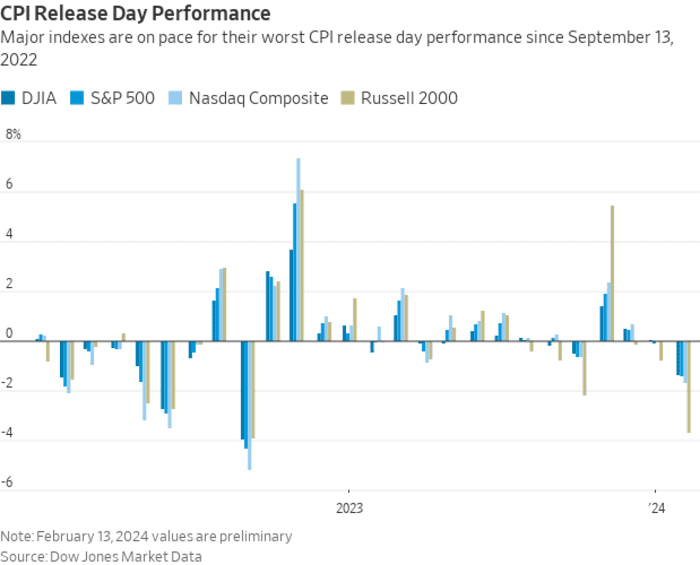Viewport: 700px width, 565px height.
Task: Click the S&P 500 legend color swatch
Action: 77,98
